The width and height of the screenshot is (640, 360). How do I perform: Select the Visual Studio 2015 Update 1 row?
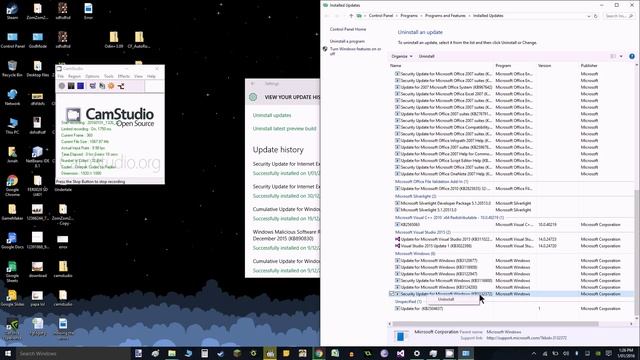(x=511, y=246)
